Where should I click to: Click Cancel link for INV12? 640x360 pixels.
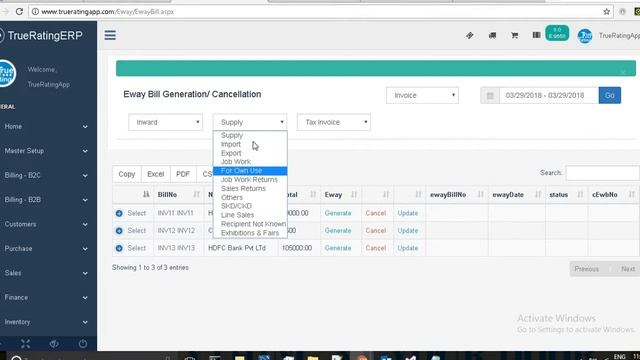376,231
